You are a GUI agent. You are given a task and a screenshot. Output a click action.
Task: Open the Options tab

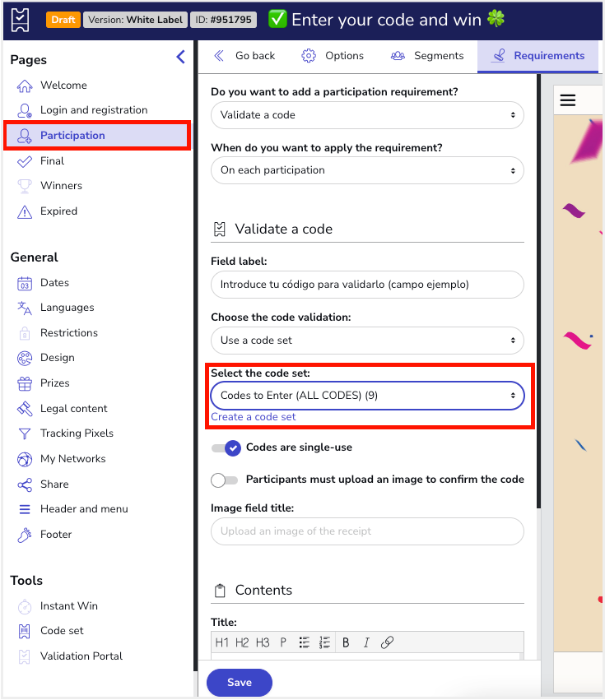[333, 56]
